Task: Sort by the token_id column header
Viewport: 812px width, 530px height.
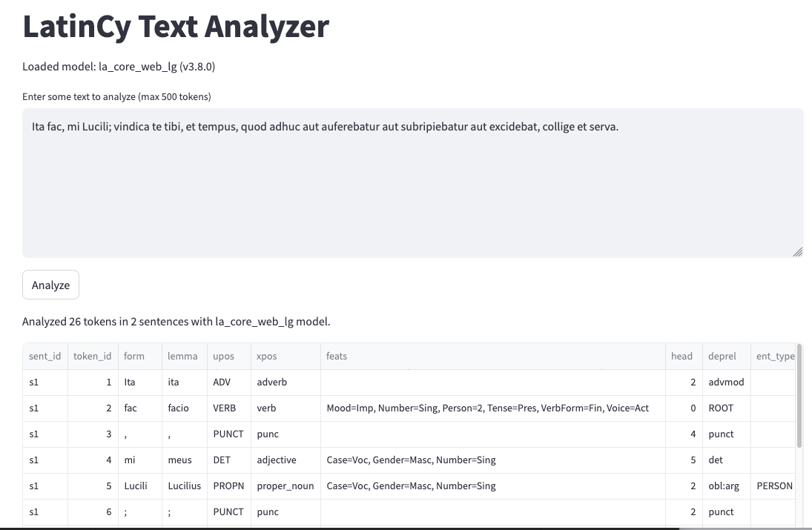Action: (93, 357)
